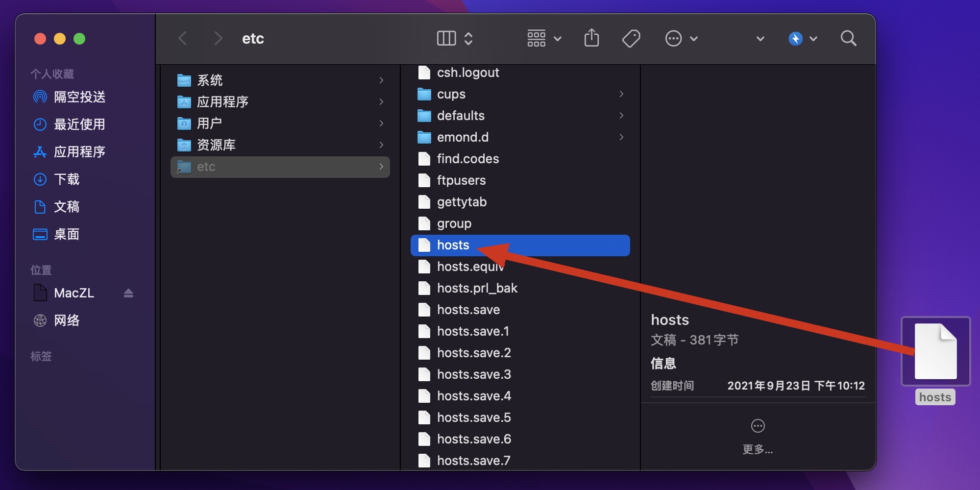The width and height of the screenshot is (980, 490).
Task: Eject the MacZL volume
Action: [128, 293]
